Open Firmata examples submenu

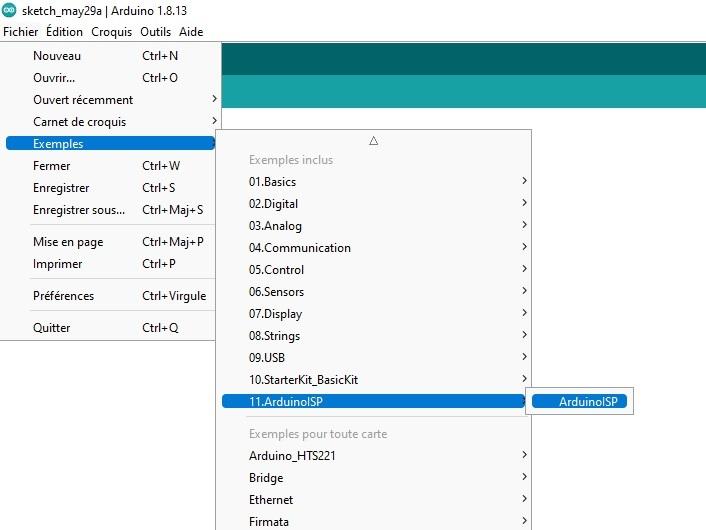(374, 522)
